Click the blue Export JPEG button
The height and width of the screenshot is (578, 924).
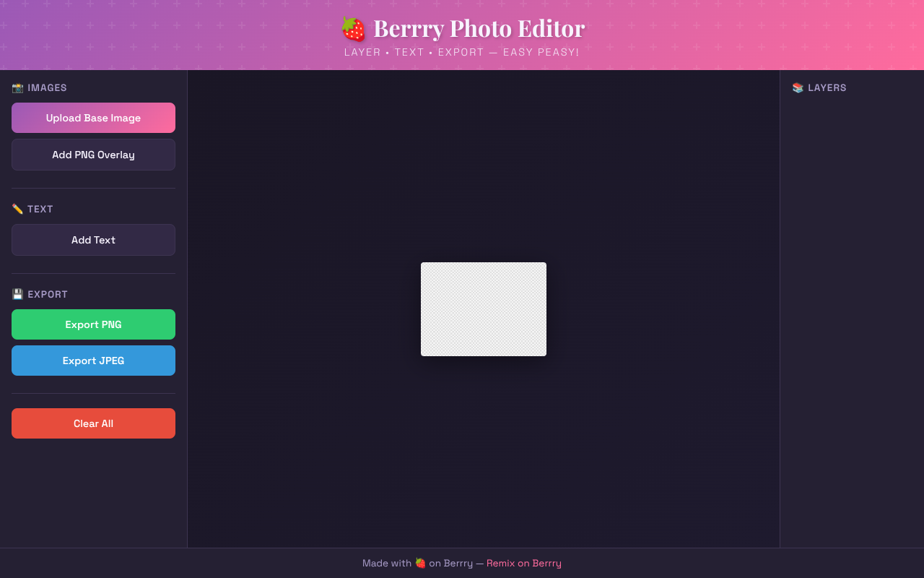tap(93, 361)
